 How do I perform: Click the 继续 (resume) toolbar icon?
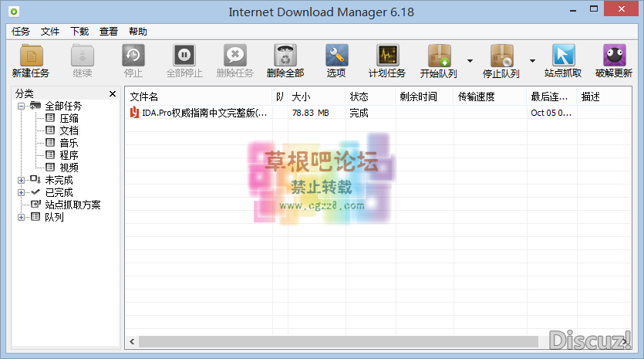pos(83,56)
